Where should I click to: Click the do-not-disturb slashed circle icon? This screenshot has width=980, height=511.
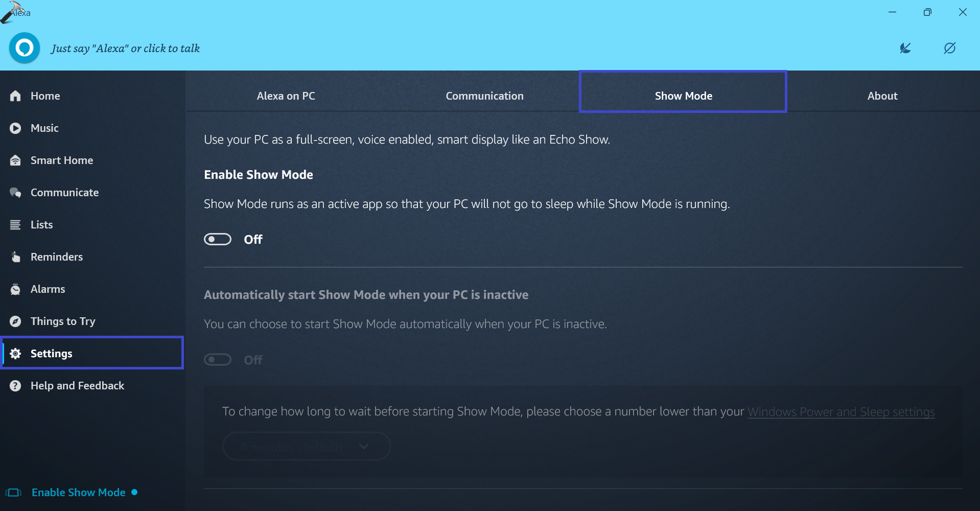(949, 48)
